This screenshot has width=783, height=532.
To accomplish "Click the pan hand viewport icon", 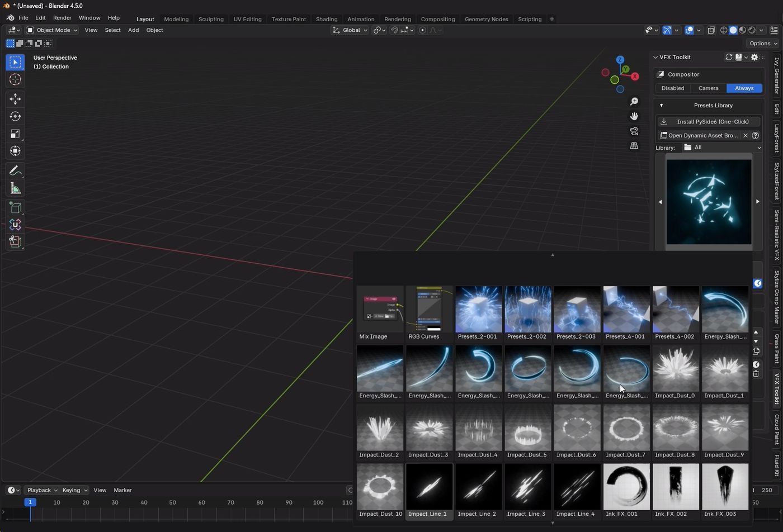I will 634,116.
